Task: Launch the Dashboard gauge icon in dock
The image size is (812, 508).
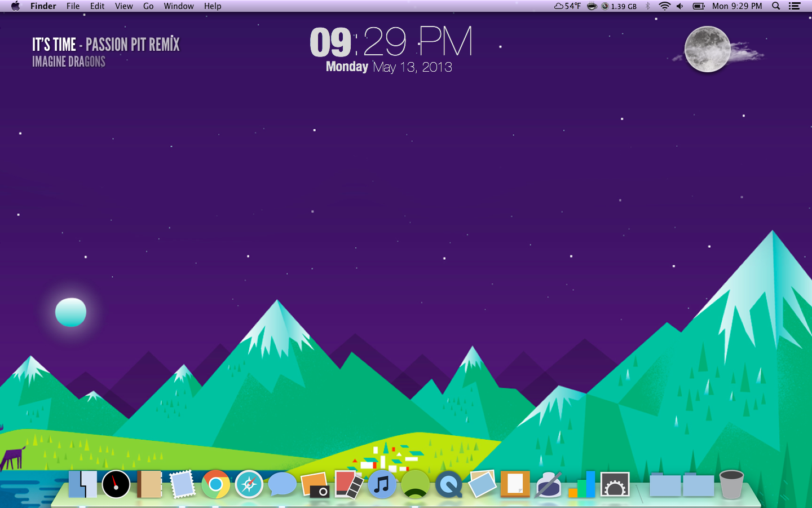Action: pos(116,484)
